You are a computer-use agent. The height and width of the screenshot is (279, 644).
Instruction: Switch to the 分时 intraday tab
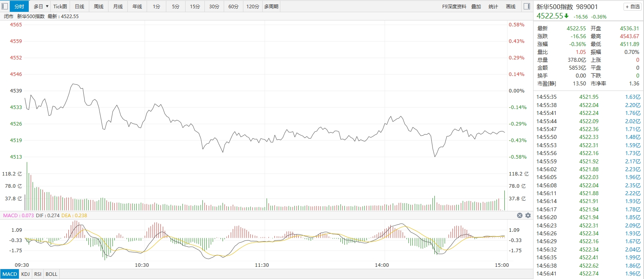(19, 6)
